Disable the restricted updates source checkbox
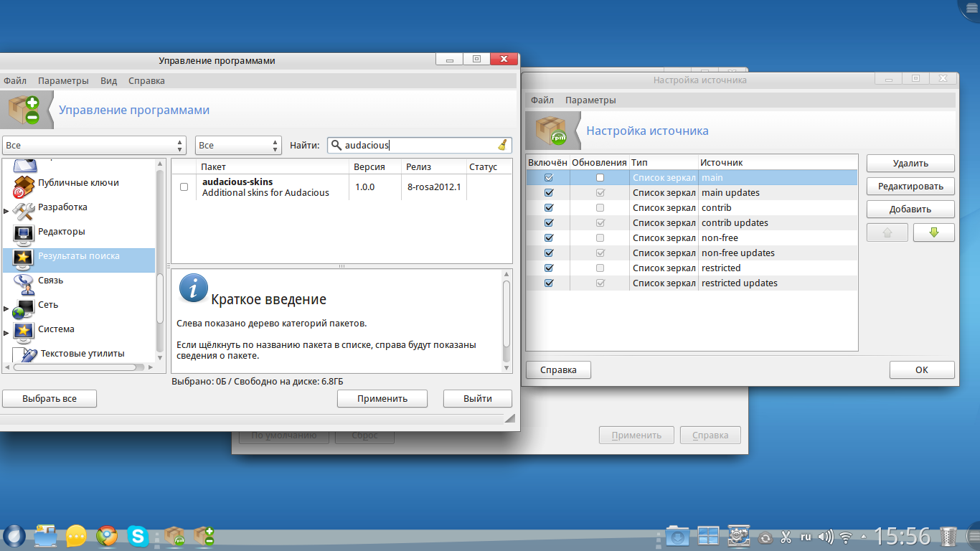The image size is (980, 551). [x=549, y=283]
